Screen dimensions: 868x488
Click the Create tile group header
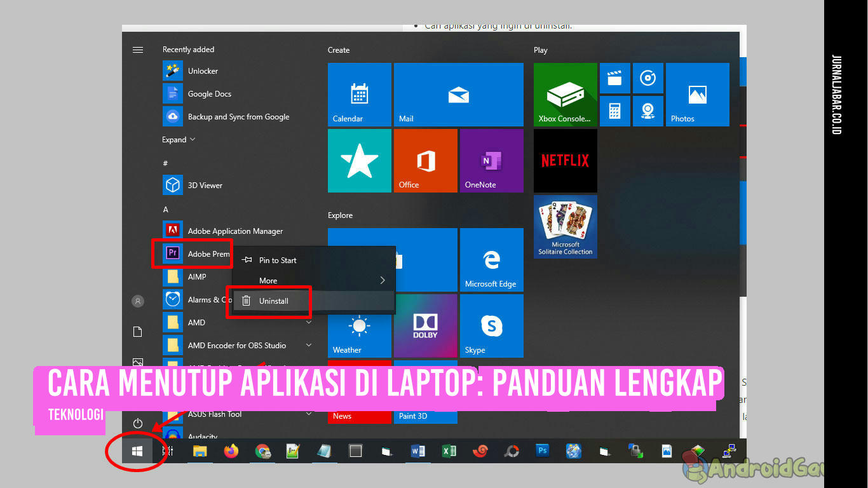pyautogui.click(x=339, y=50)
